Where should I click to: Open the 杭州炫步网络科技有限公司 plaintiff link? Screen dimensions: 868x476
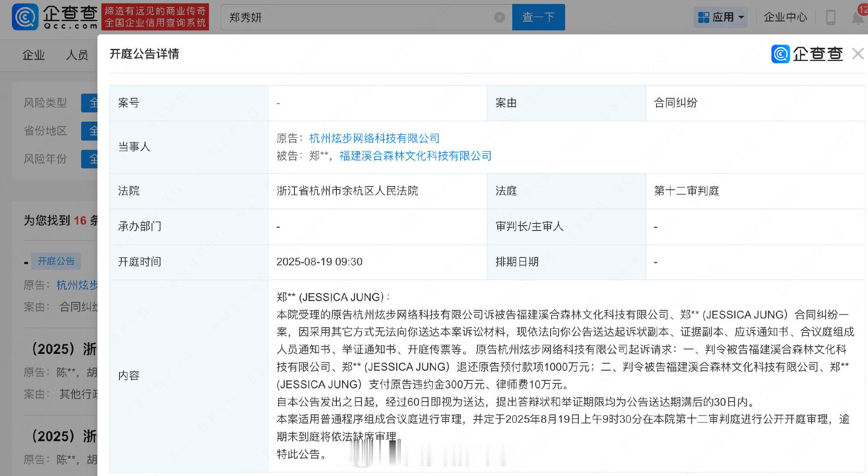373,138
